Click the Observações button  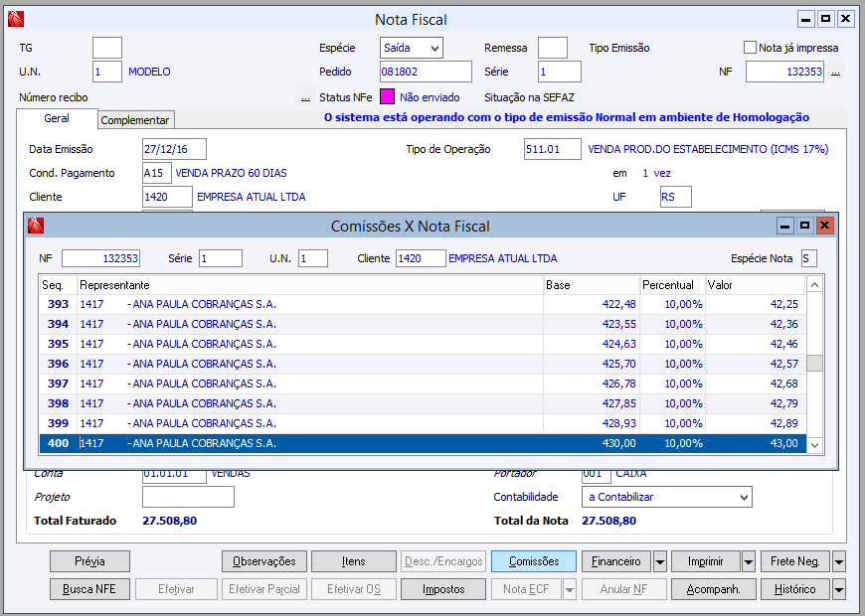(x=264, y=561)
